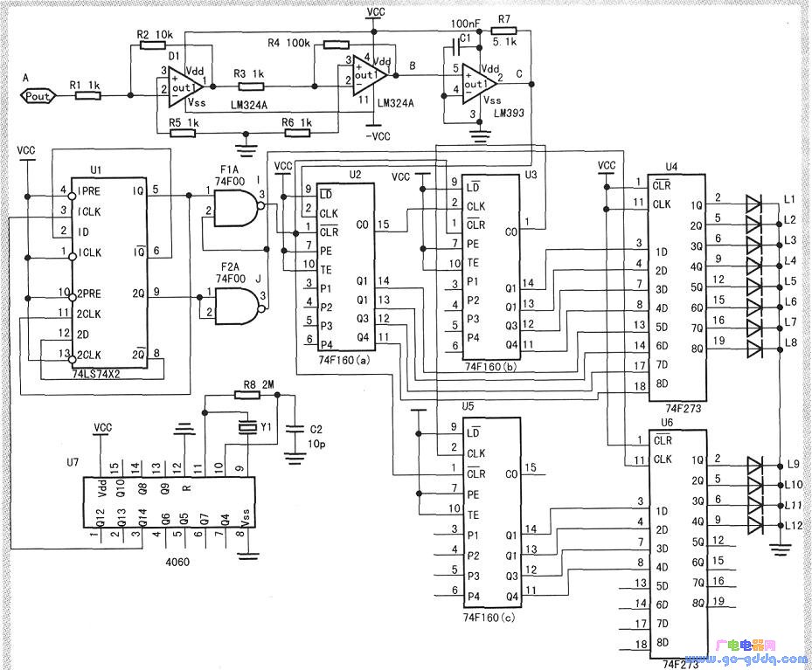This screenshot has width=812, height=670.
Task: Select capacitor C1 symbol
Action: point(457,48)
